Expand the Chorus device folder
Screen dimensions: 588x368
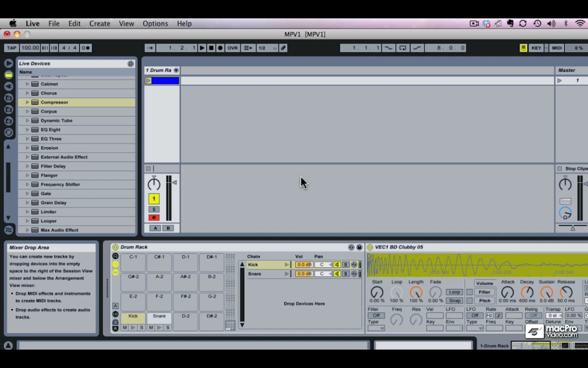click(x=28, y=93)
